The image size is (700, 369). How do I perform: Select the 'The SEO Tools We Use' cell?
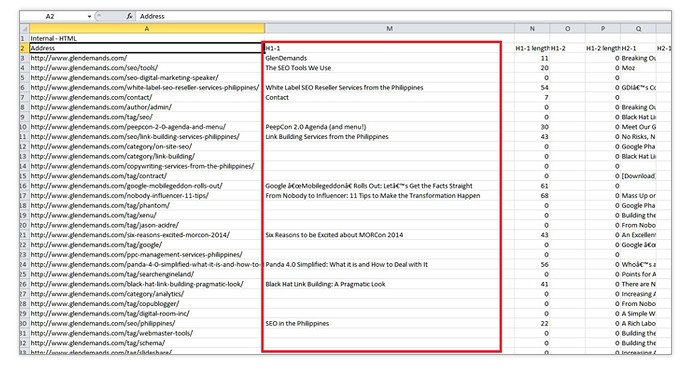tap(389, 68)
